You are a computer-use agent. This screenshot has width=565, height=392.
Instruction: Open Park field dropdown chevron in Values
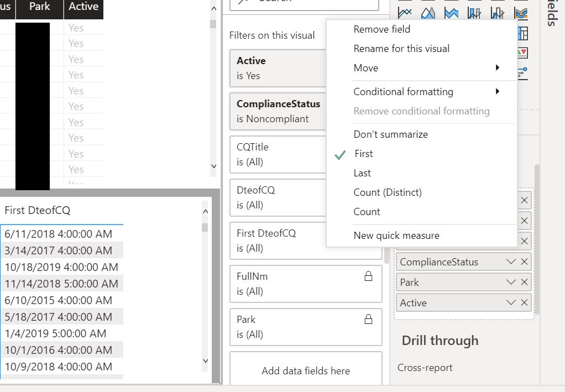pos(511,282)
